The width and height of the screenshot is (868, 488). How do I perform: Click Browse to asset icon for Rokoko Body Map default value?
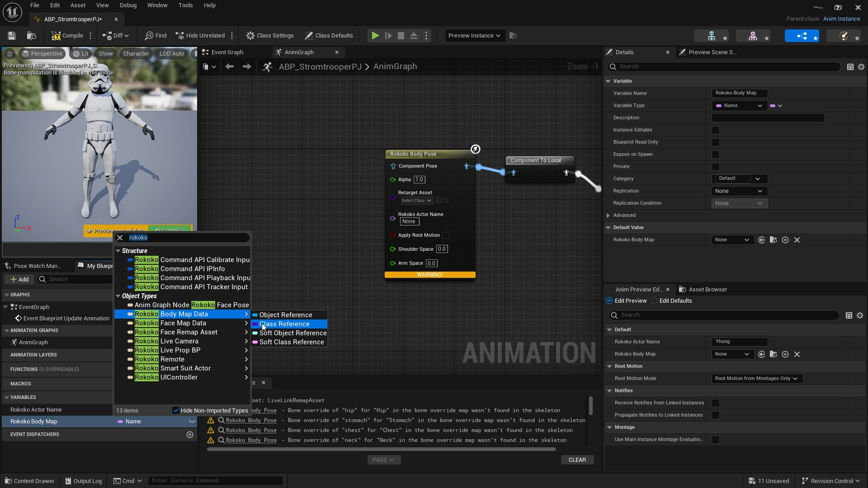pyautogui.click(x=774, y=240)
